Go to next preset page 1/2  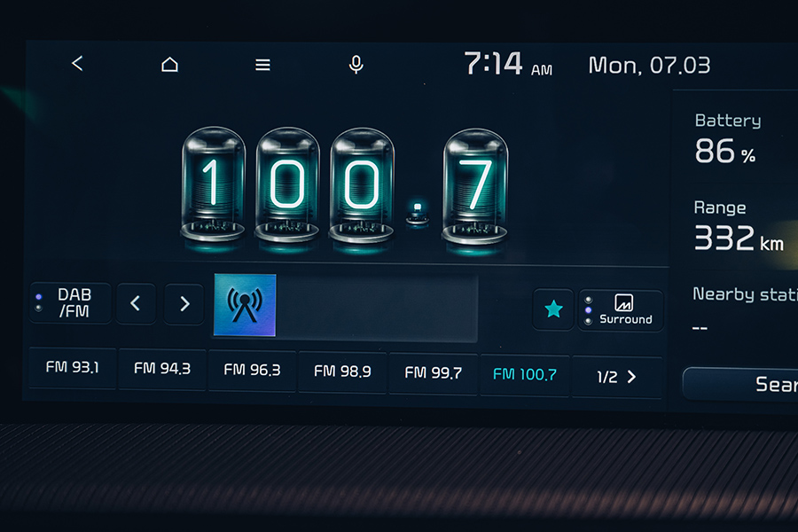(617, 377)
